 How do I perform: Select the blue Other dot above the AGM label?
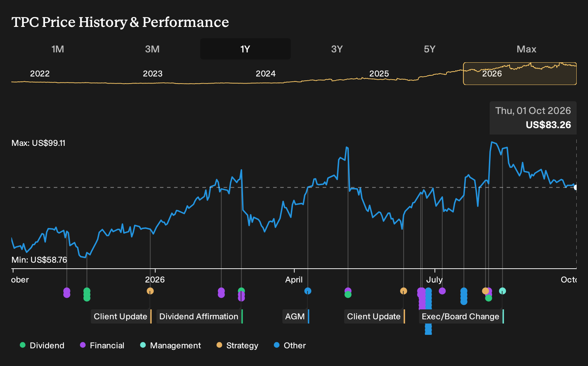(x=308, y=291)
